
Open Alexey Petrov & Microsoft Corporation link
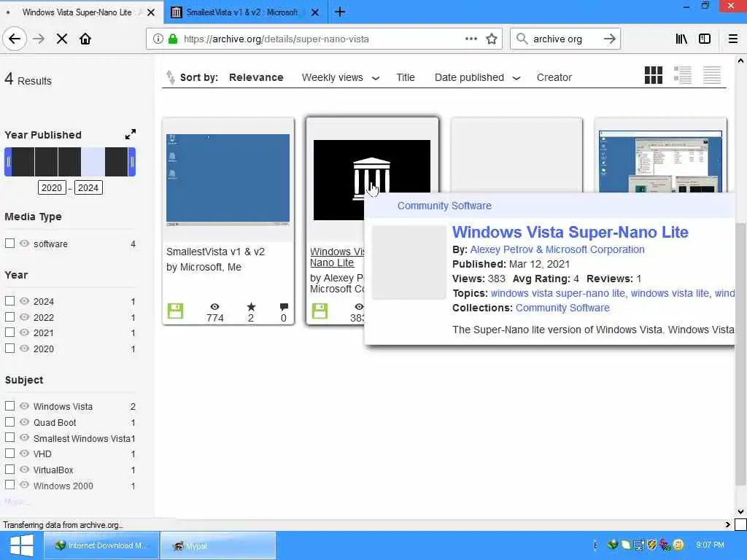[x=557, y=249]
